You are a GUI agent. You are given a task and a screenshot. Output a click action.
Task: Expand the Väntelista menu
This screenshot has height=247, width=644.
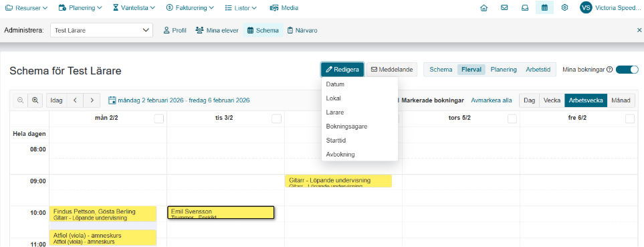[x=134, y=8]
